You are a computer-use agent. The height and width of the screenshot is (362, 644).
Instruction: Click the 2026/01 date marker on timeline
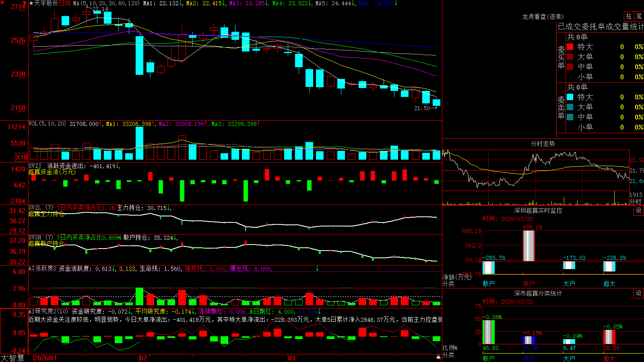pos(45,358)
